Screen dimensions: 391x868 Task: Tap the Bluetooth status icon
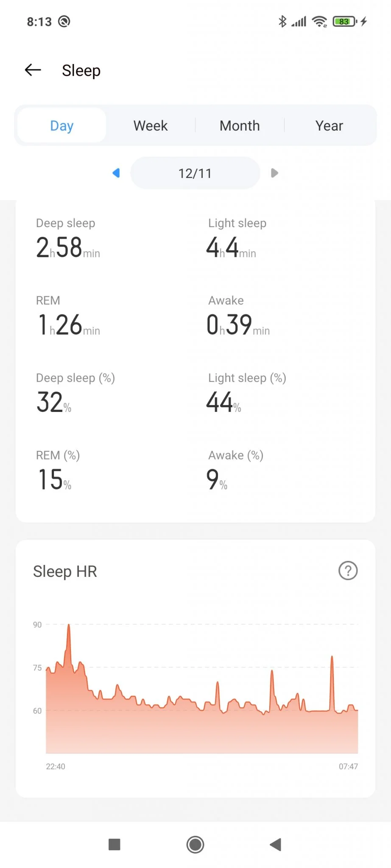282,21
